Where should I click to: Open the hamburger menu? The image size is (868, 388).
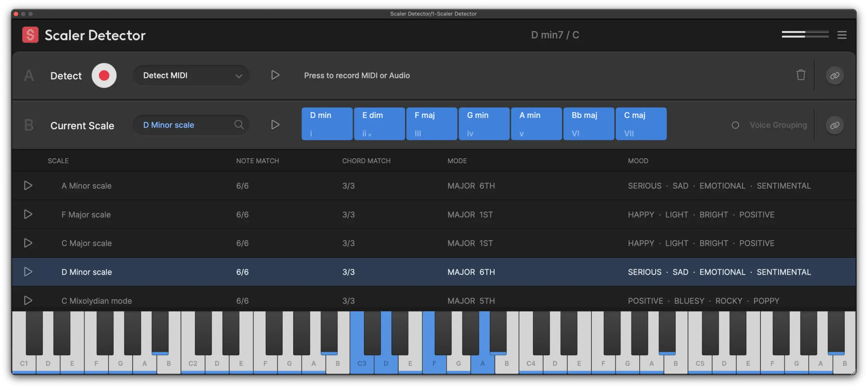[842, 35]
